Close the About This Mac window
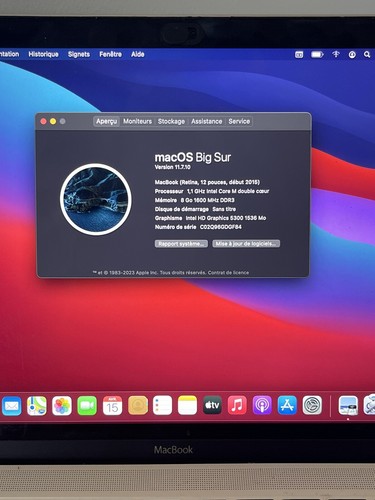The height and width of the screenshot is (500, 375). pyautogui.click(x=43, y=121)
